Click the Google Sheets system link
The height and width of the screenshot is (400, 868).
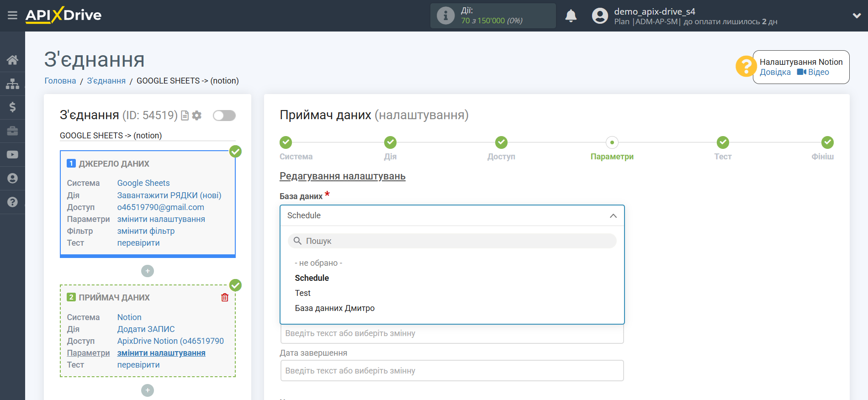[143, 183]
